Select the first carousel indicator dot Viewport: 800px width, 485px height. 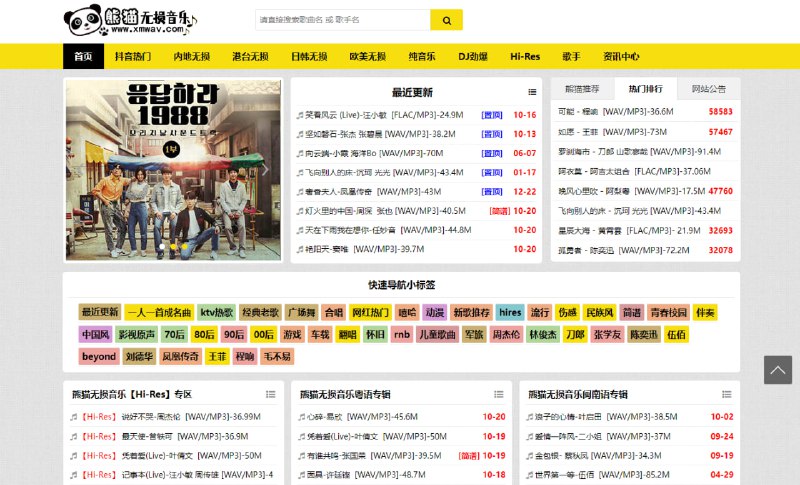click(162, 246)
